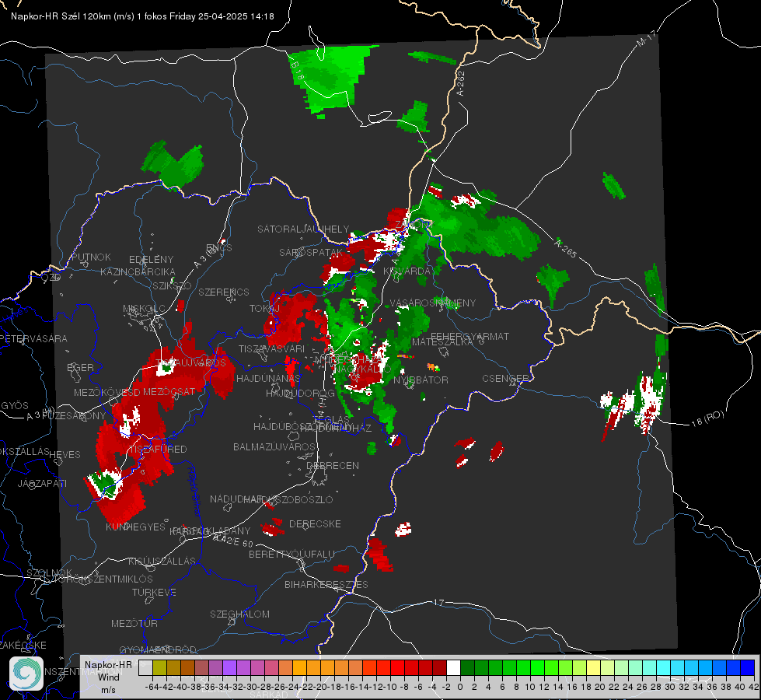Click the Napkor-HR Wind m/s legend title

pyautogui.click(x=108, y=677)
